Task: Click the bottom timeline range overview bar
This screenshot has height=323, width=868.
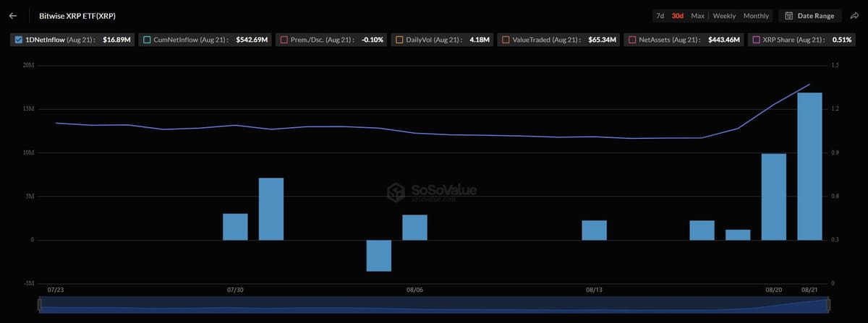Action: pos(435,305)
